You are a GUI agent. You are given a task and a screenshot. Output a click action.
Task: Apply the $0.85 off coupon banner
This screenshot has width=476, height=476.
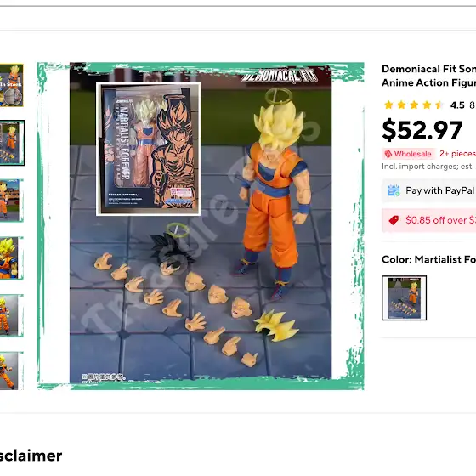428,220
